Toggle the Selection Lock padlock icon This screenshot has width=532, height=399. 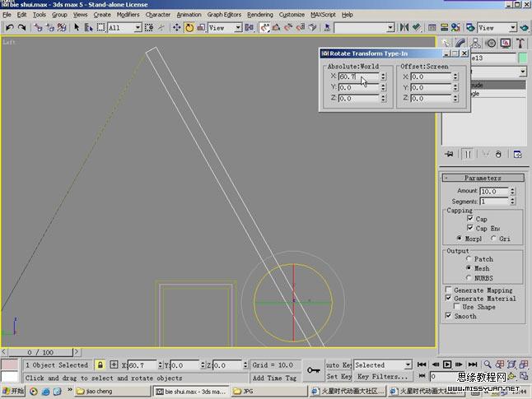pyautogui.click(x=100, y=365)
